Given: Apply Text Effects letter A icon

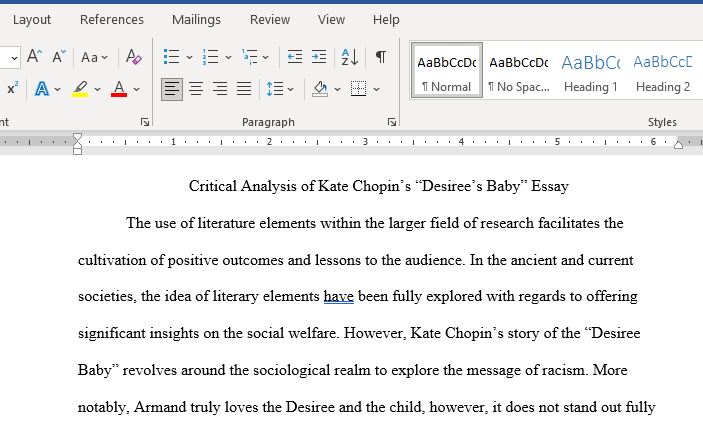Looking at the screenshot, I should (x=42, y=89).
